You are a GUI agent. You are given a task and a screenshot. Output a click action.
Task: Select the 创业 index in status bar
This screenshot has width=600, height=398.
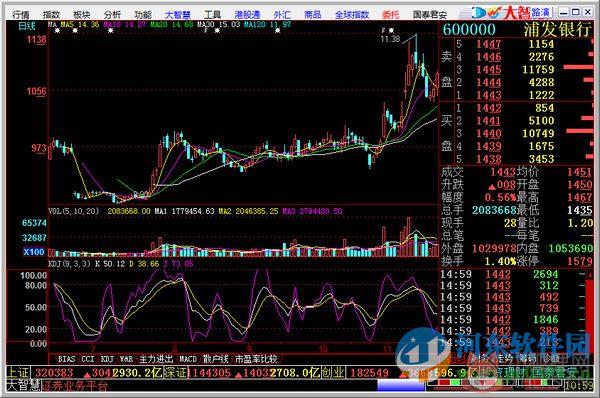[333, 373]
